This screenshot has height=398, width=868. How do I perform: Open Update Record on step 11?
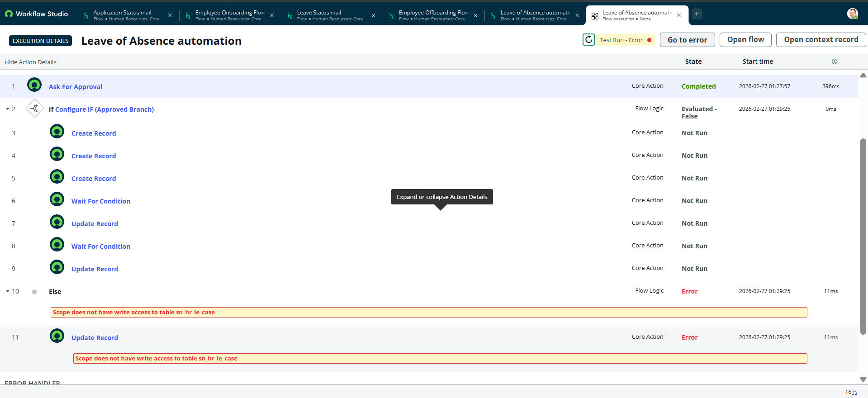[95, 338]
